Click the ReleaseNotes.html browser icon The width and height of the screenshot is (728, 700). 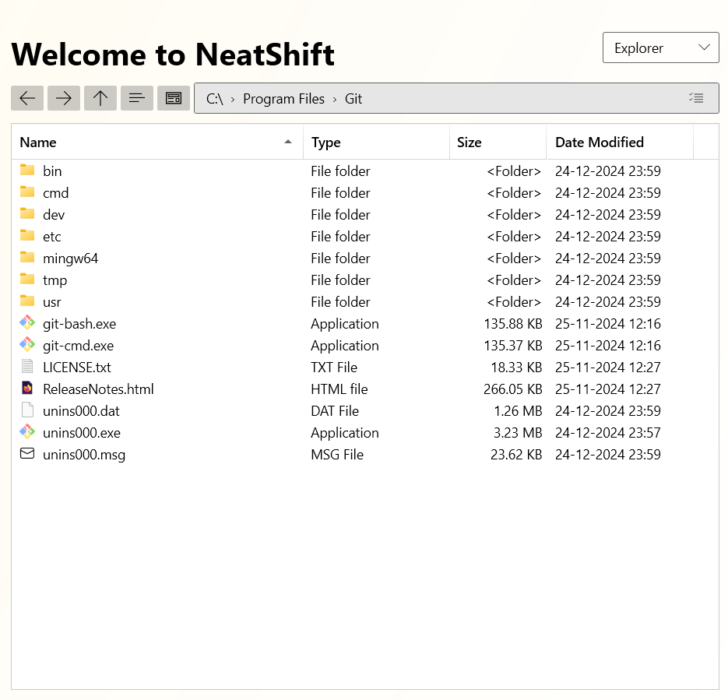click(x=26, y=389)
